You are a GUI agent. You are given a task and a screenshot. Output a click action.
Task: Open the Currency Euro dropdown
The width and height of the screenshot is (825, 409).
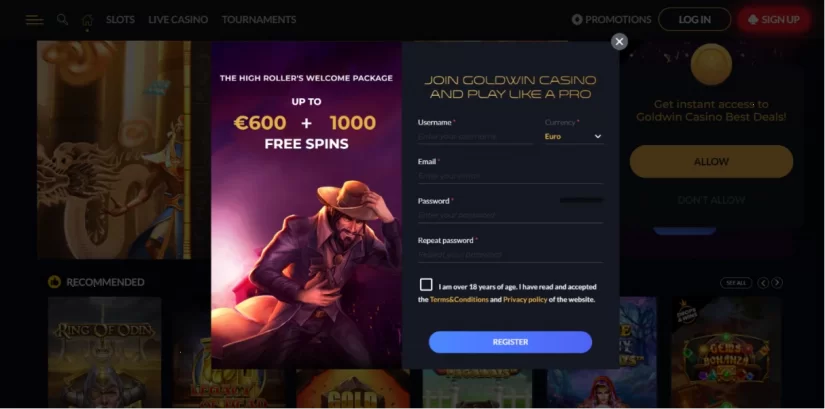[574, 136]
